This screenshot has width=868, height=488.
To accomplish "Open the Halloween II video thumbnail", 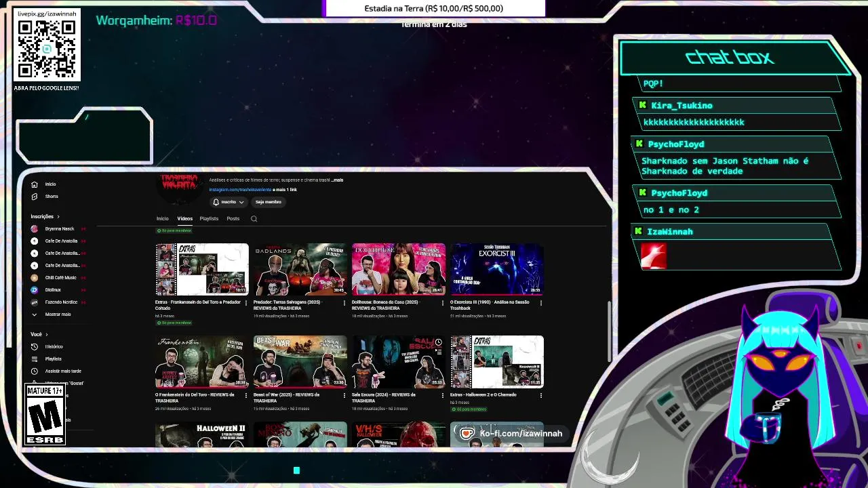I will [x=202, y=435].
